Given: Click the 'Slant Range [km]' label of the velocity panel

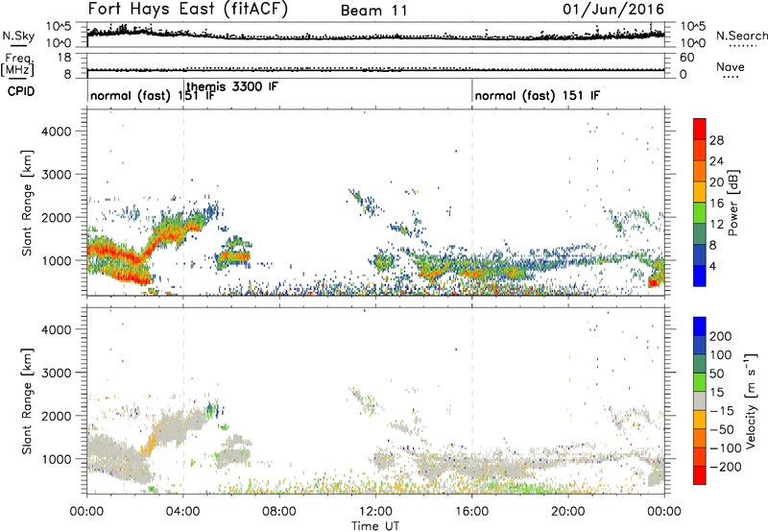Looking at the screenshot, I should [x=27, y=401].
